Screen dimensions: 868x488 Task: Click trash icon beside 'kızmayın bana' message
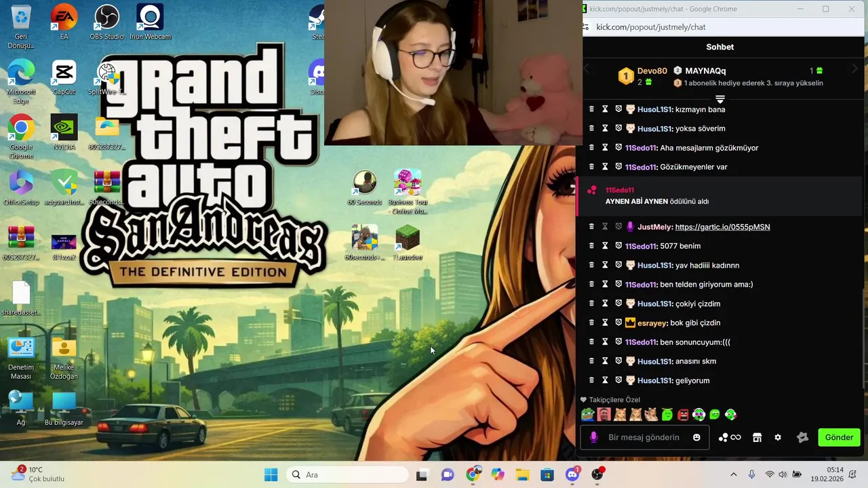pyautogui.click(x=591, y=109)
